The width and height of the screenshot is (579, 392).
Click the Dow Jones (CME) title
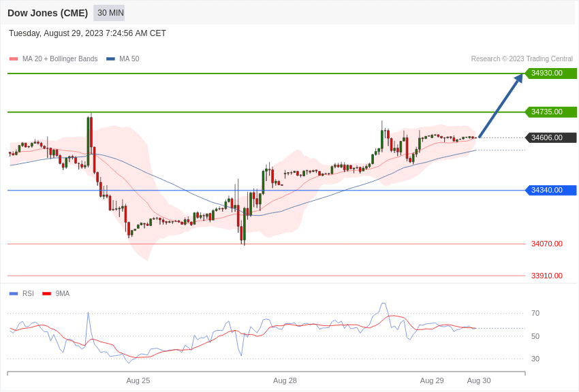[48, 14]
